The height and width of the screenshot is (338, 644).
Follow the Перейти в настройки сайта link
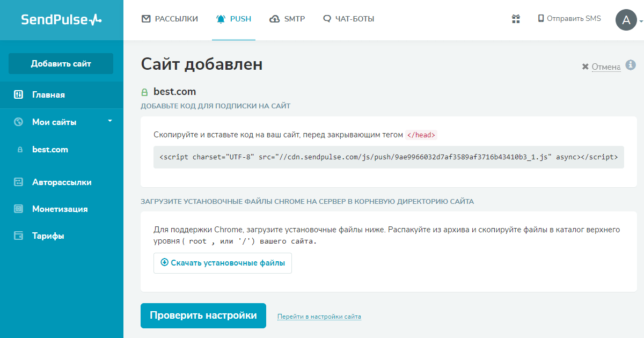[319, 317]
